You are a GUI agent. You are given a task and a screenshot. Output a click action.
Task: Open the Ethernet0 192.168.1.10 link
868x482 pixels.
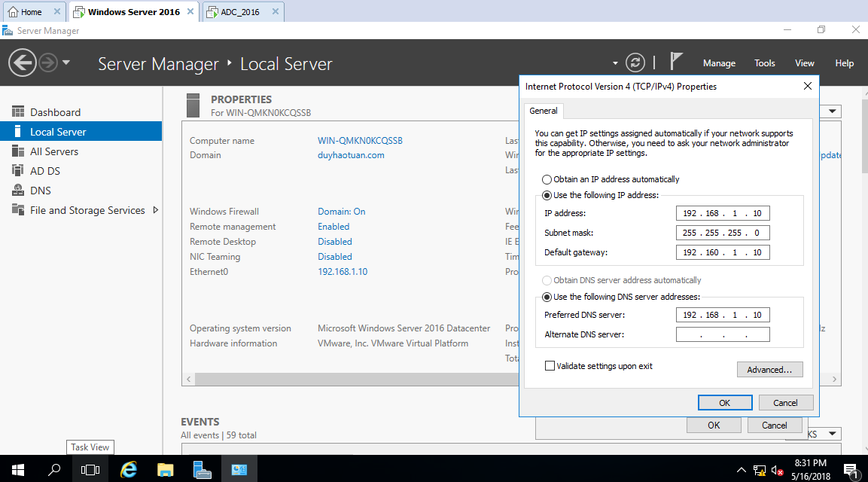[x=343, y=271]
